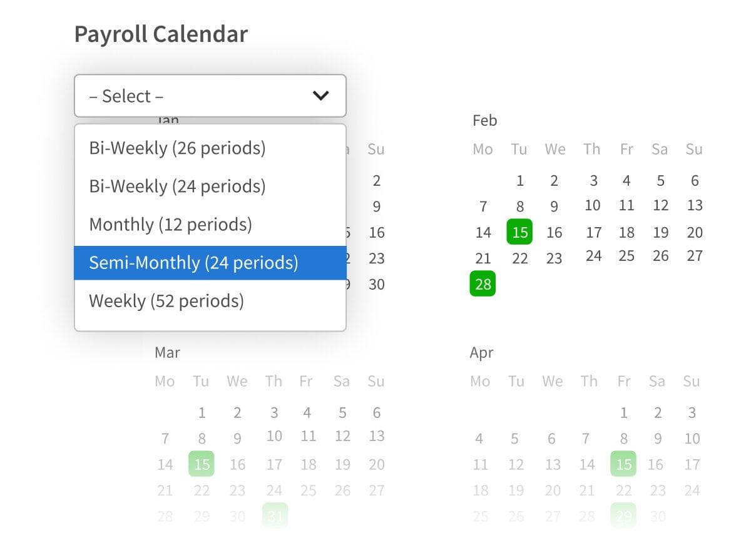Screen dimensions: 751x560
Task: Click February 22 date cell
Action: pos(519,258)
